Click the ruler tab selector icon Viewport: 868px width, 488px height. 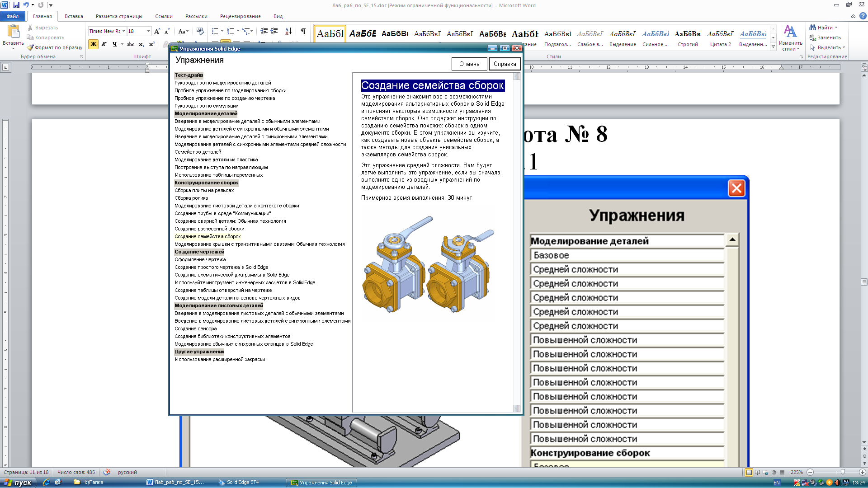click(x=5, y=67)
